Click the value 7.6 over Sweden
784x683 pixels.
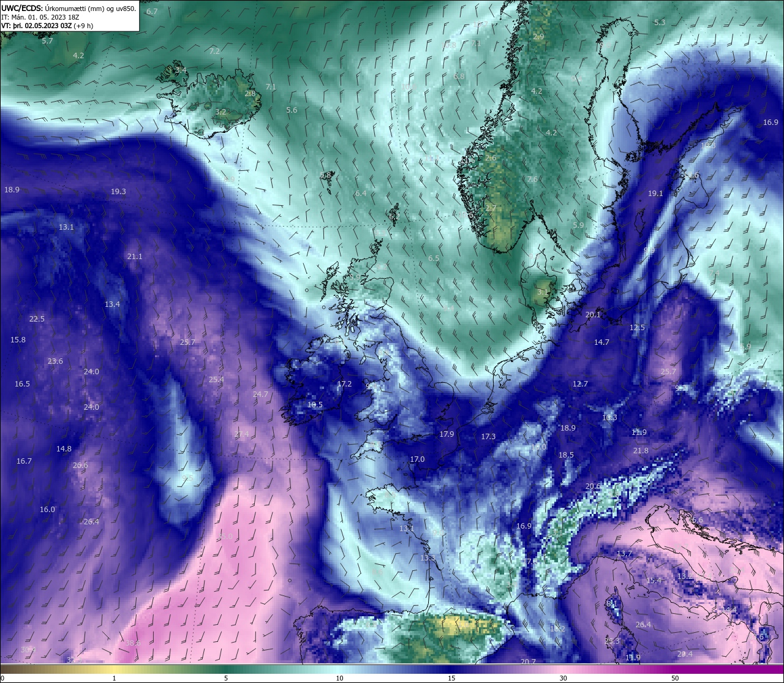tap(532, 179)
